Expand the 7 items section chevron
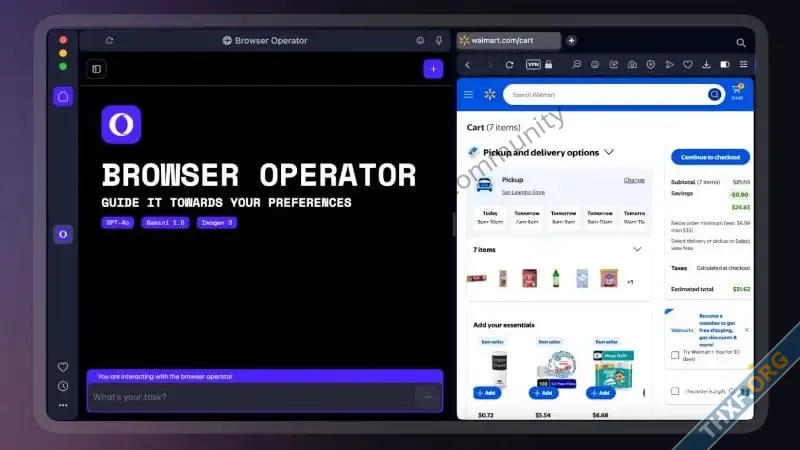This screenshot has height=450, width=800. pos(637,249)
